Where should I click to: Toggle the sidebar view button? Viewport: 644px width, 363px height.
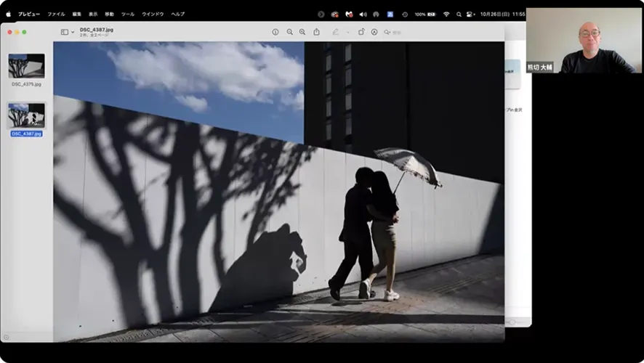point(64,32)
